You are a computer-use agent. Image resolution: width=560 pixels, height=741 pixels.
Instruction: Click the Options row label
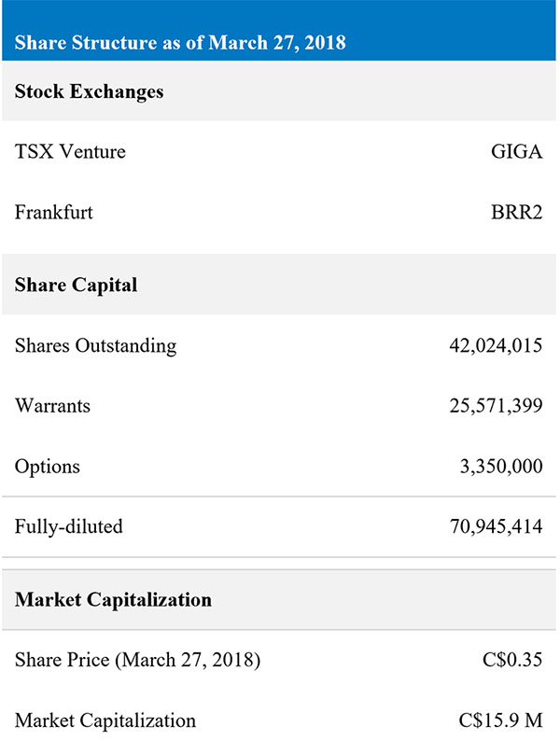48,467
